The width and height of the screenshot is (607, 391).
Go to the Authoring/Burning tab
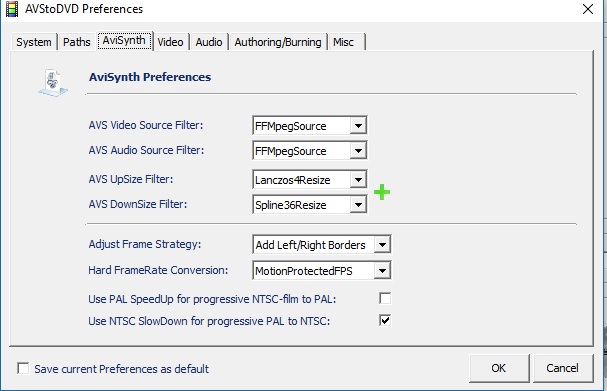(x=278, y=42)
